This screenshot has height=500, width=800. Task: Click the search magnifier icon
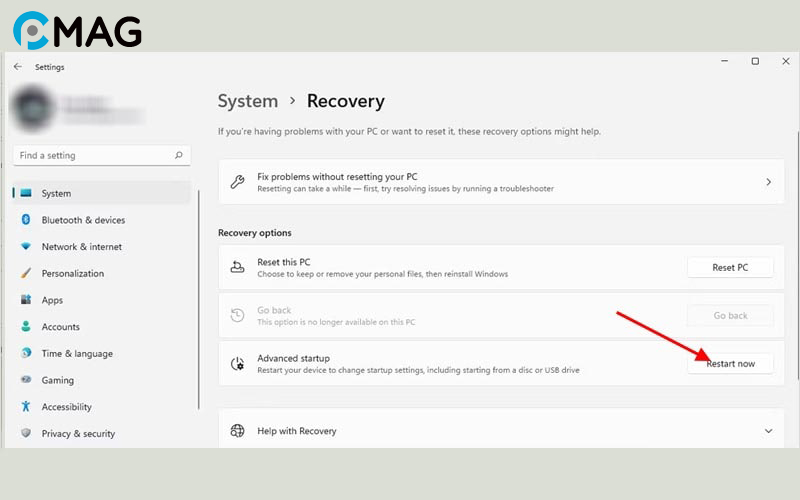click(x=179, y=156)
